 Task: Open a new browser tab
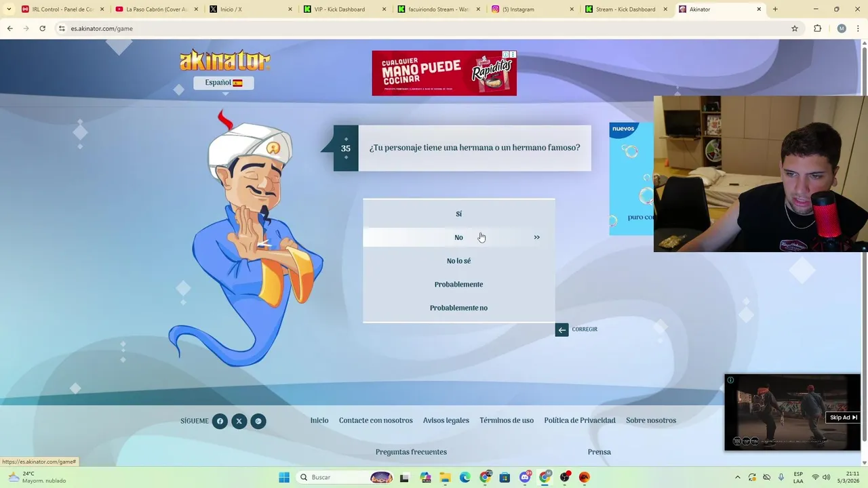[775, 9]
